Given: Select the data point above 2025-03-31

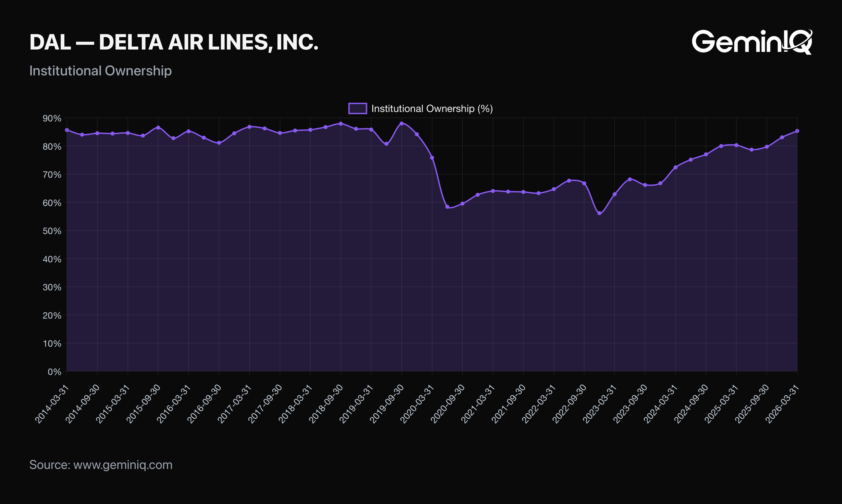Looking at the screenshot, I should (736, 145).
